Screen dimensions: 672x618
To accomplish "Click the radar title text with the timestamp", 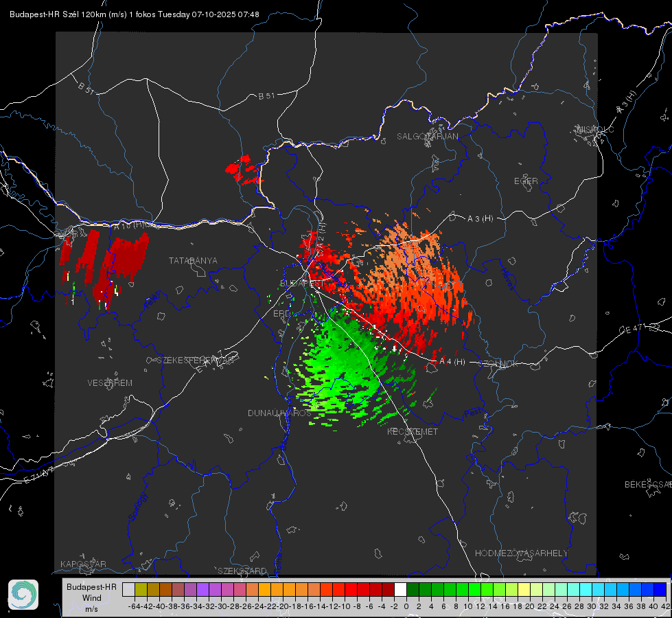I will [x=134, y=14].
